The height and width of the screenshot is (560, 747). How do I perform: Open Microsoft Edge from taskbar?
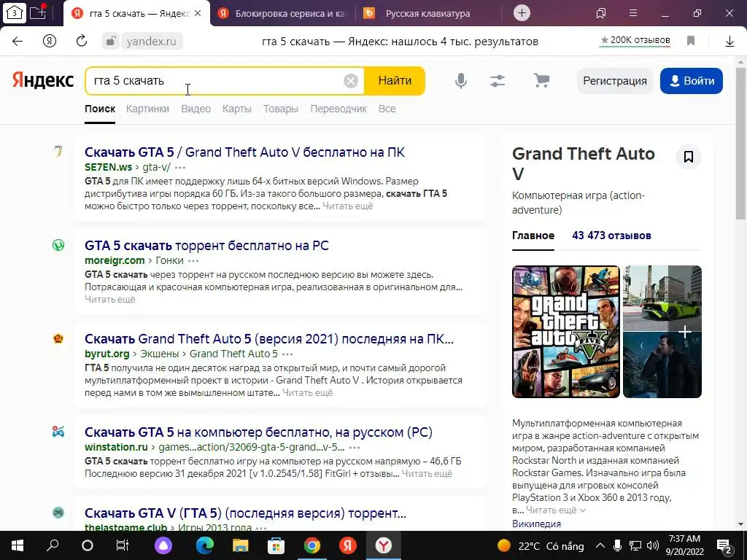(205, 545)
